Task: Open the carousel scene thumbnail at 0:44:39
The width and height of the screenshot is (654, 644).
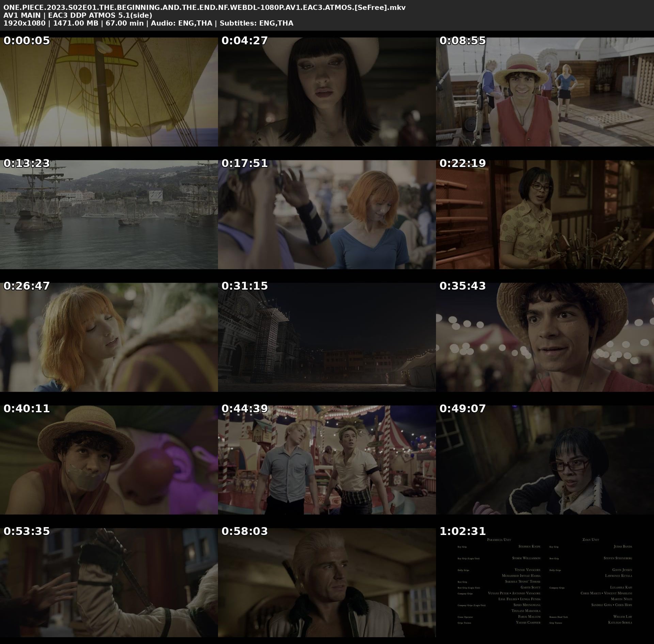Action: click(x=327, y=460)
